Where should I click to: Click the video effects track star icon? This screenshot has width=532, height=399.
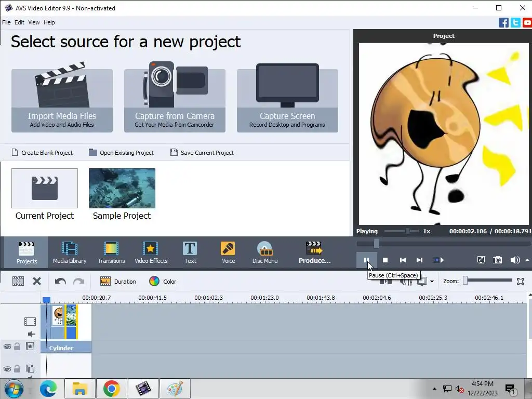point(30,347)
